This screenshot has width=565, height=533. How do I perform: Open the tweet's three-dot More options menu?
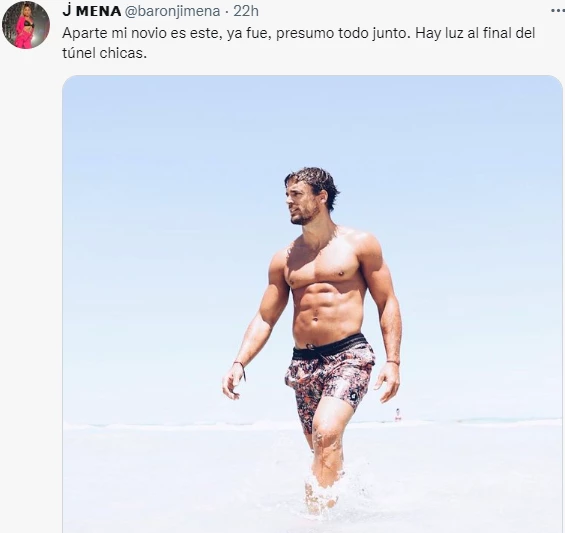pos(558,11)
